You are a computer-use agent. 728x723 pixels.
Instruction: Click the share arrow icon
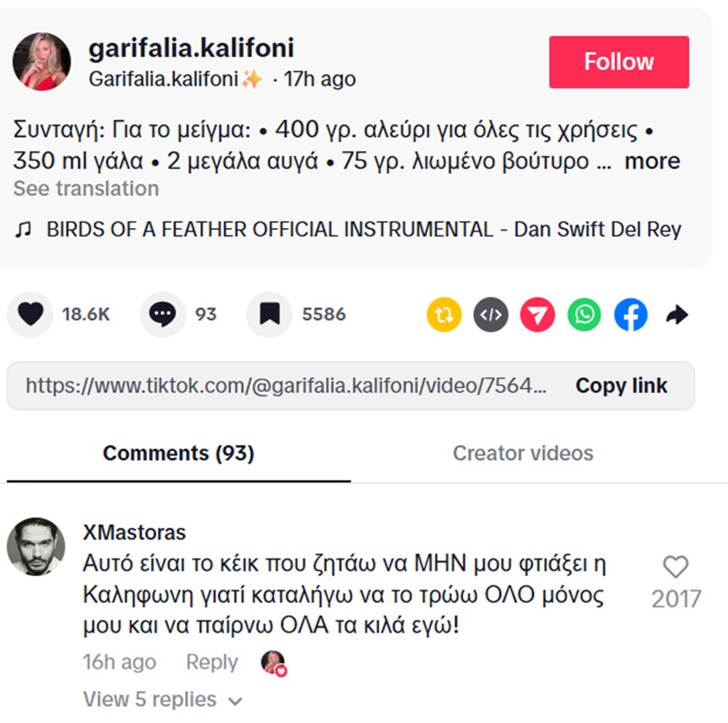[x=677, y=315]
